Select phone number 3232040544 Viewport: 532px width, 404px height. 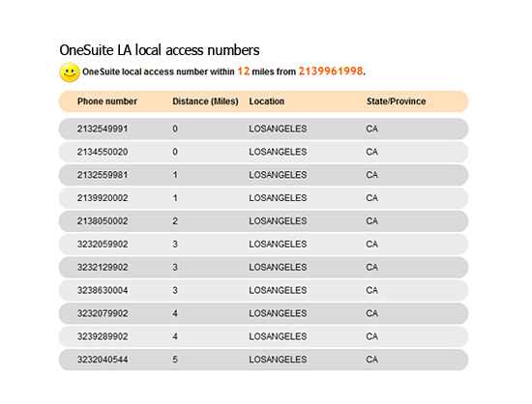pos(103,360)
